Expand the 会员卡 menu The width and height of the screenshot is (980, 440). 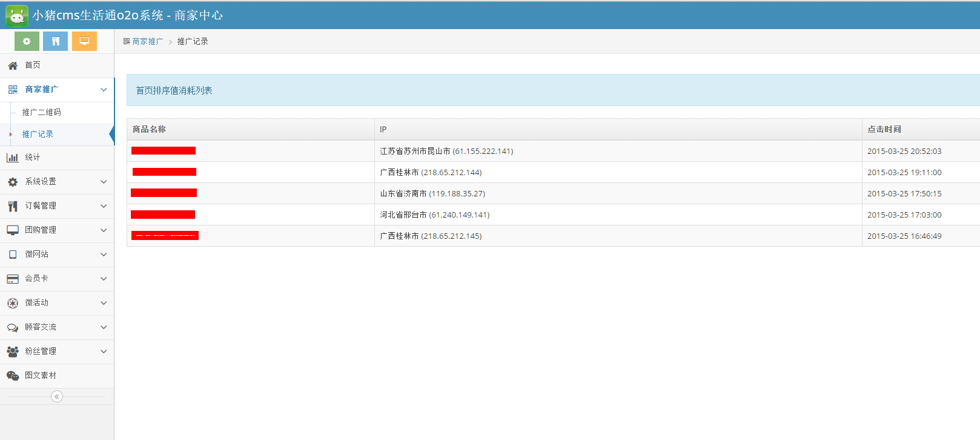tap(57, 279)
